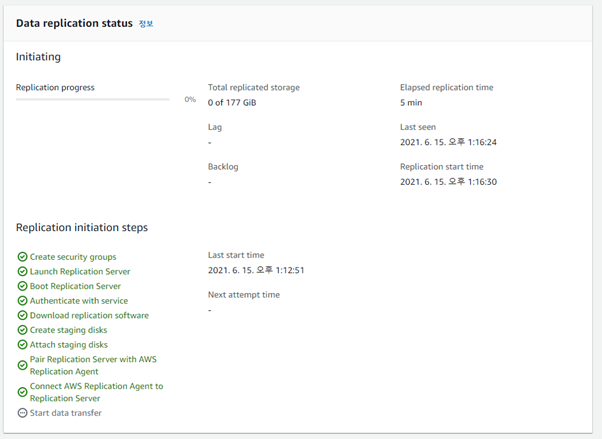
Task: Select 'Connect AWS Replication Agent to Replication Server' text
Action: [x=96, y=392]
